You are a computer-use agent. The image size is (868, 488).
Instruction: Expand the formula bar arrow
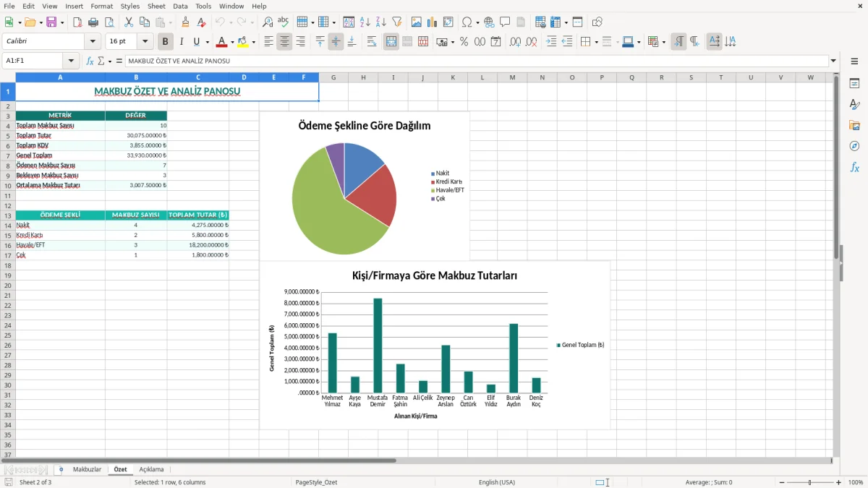pyautogui.click(x=833, y=61)
